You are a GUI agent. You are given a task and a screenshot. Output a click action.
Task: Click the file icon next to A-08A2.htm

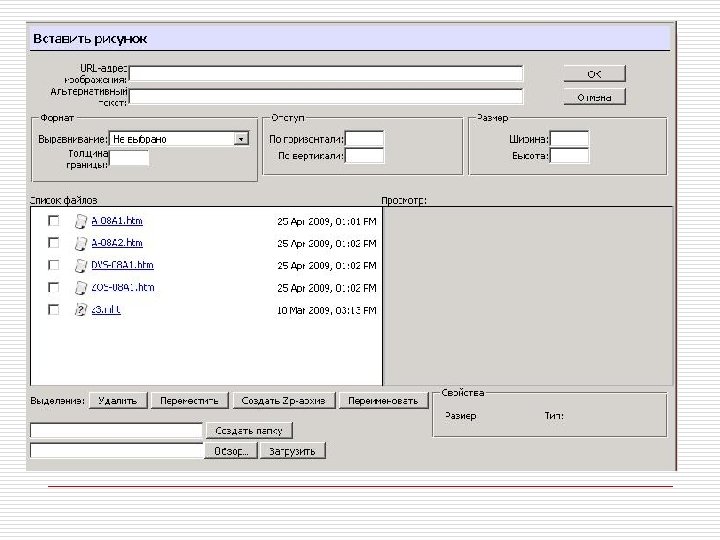(81, 243)
